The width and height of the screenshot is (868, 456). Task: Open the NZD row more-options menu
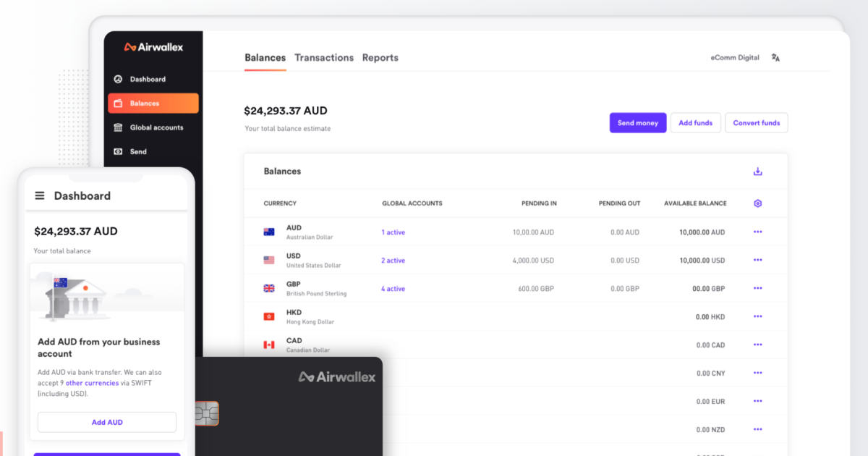coord(758,429)
